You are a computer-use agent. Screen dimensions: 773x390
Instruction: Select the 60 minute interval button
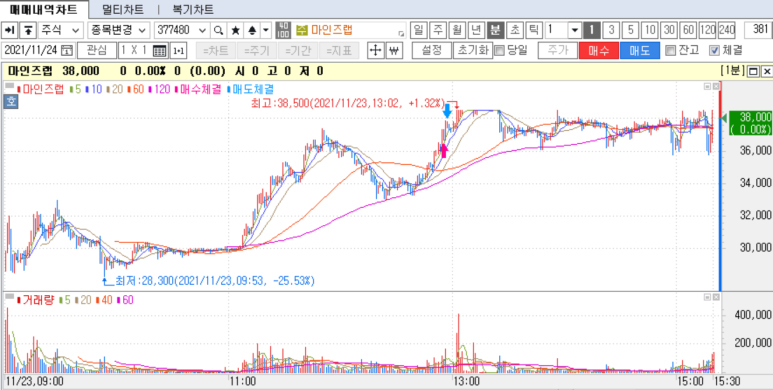point(688,30)
